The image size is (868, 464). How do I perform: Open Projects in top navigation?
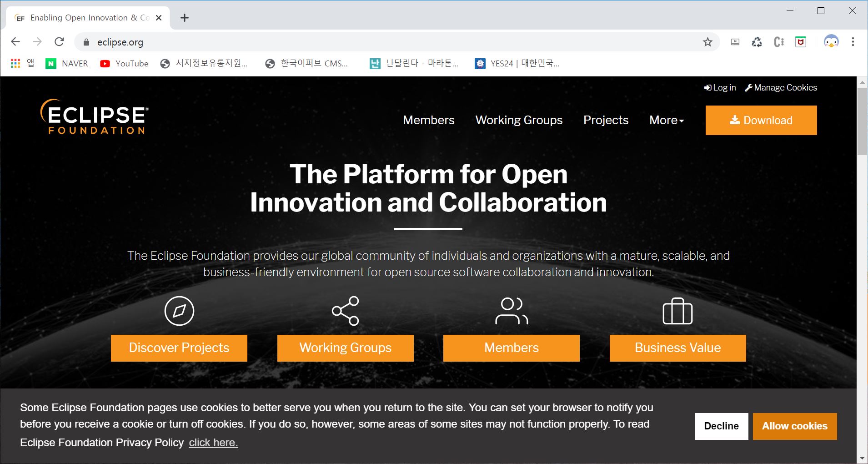pos(606,120)
